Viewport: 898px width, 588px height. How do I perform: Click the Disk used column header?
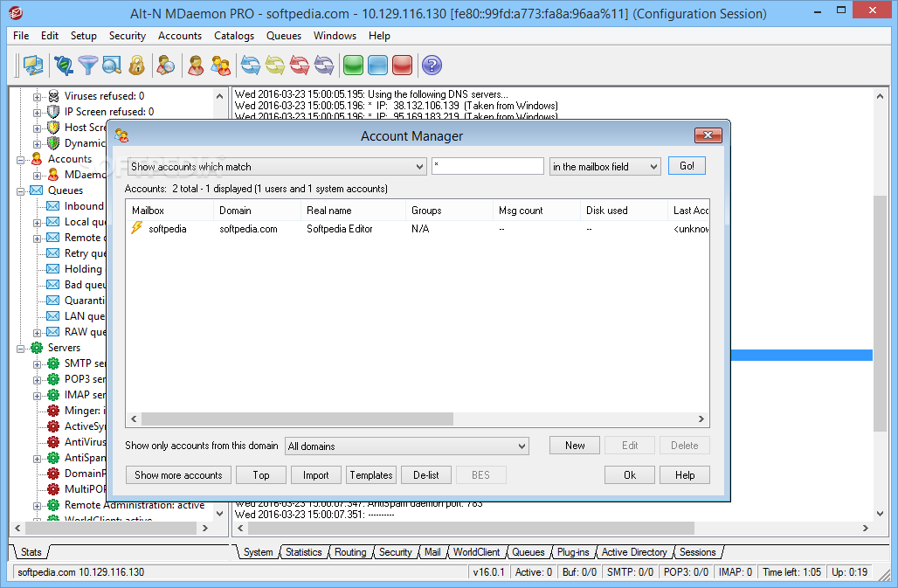coord(624,210)
